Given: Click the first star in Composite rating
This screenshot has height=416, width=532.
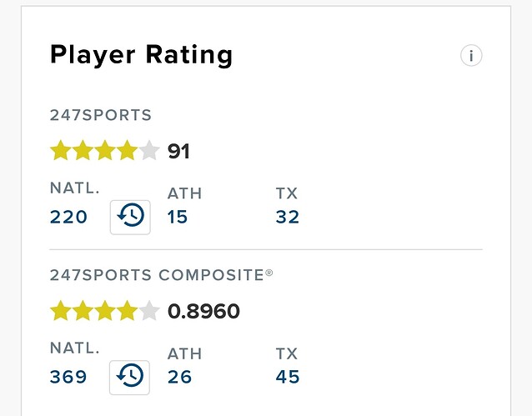Looking at the screenshot, I should tap(61, 310).
